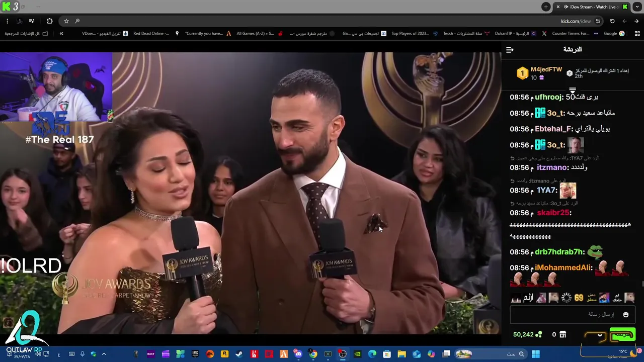The image size is (644, 362).
Task: Click username itzmano in chat
Action: coord(552,167)
